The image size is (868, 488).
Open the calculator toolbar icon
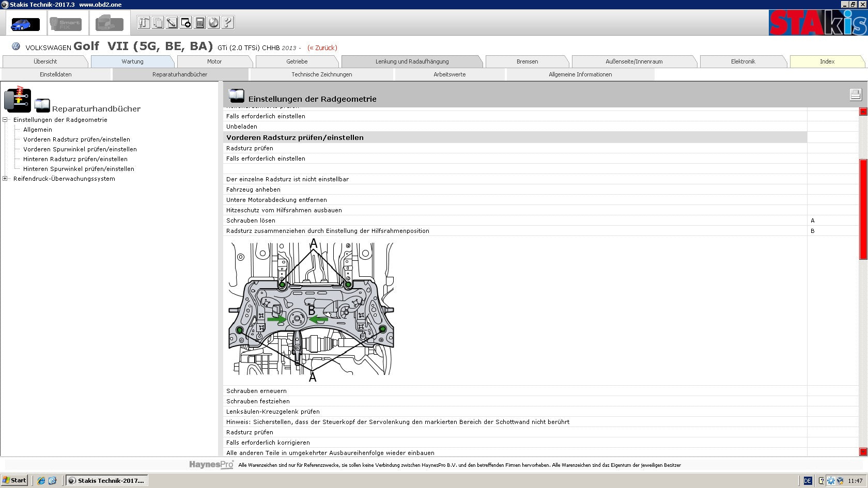pyautogui.click(x=200, y=22)
